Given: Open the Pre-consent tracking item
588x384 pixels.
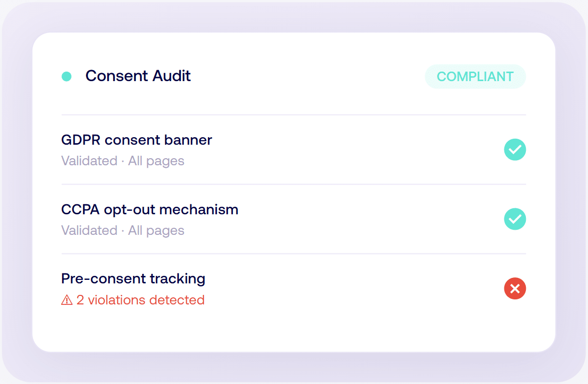Looking at the screenshot, I should coord(133,278).
